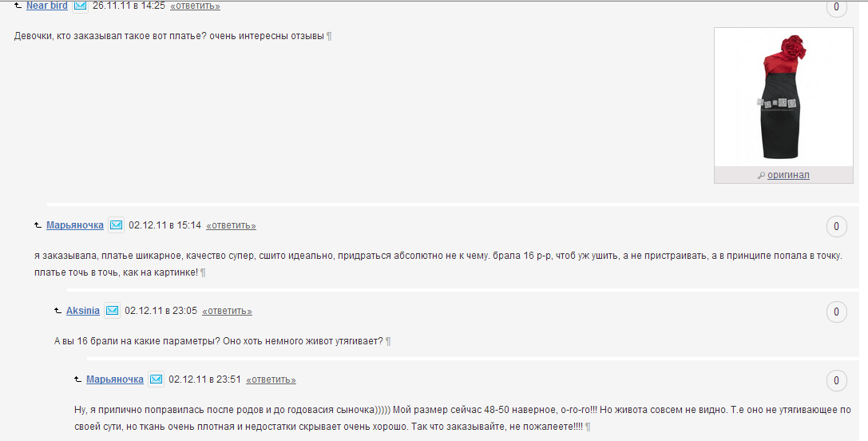Open Марьяночка profile from 15:14 comment
The height and width of the screenshot is (441, 868).
pyautogui.click(x=75, y=225)
